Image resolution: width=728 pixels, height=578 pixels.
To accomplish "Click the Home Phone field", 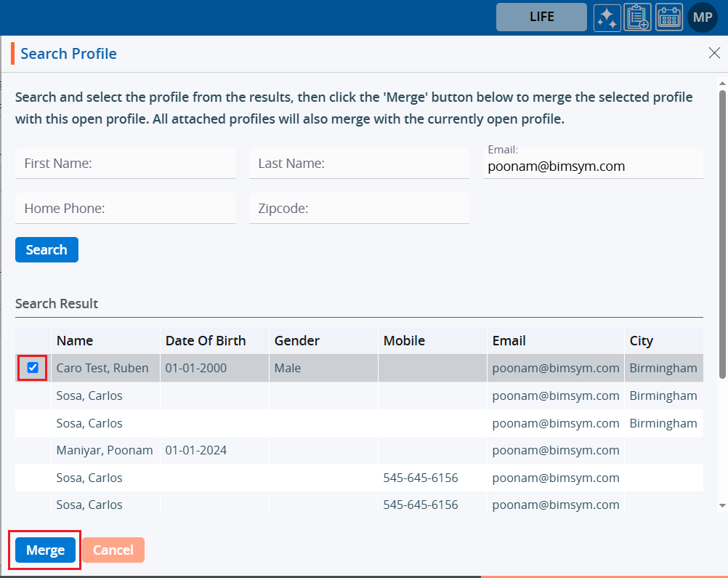I will coord(125,209).
